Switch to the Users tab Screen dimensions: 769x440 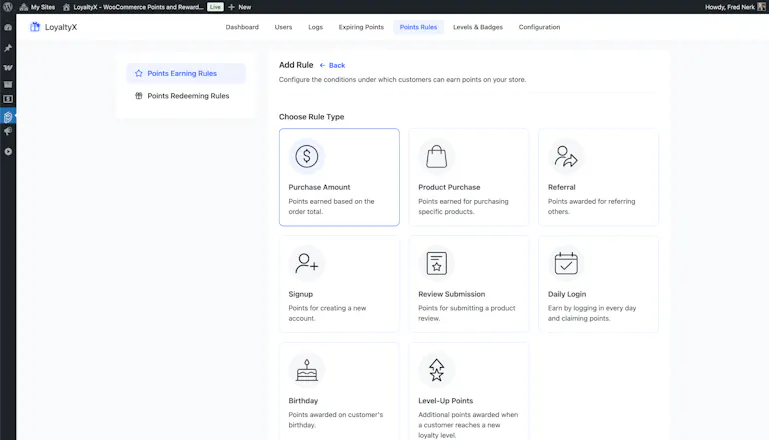click(283, 27)
